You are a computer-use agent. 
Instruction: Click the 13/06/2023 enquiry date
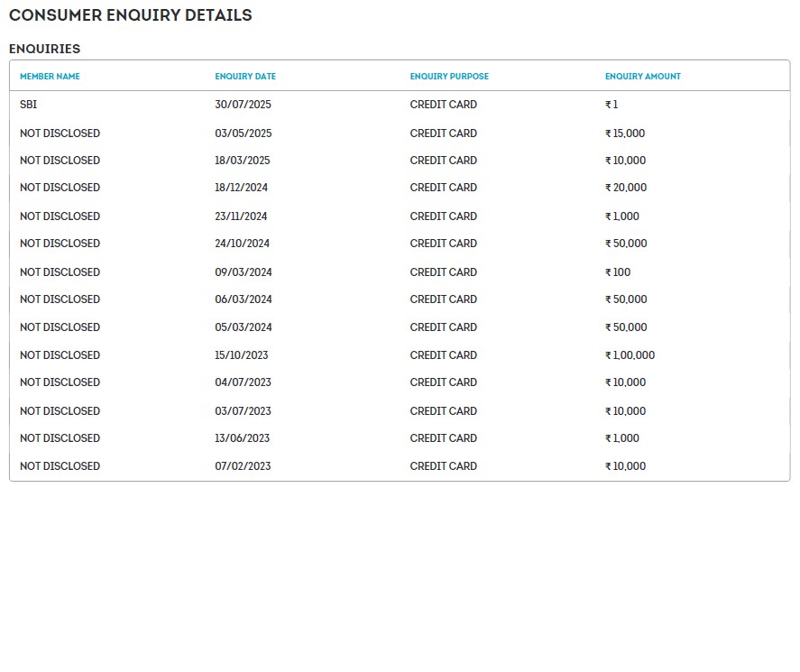(x=242, y=438)
